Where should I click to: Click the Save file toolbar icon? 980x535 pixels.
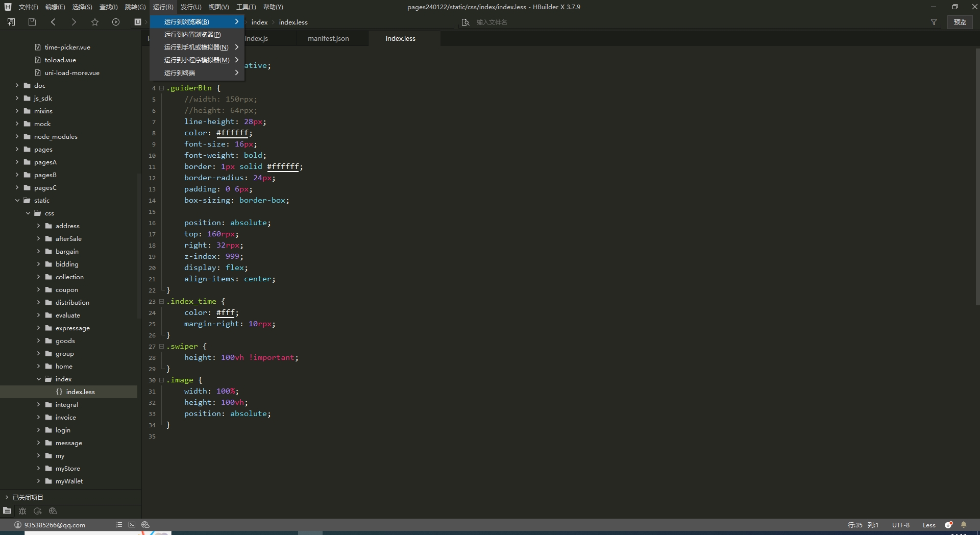(x=32, y=22)
